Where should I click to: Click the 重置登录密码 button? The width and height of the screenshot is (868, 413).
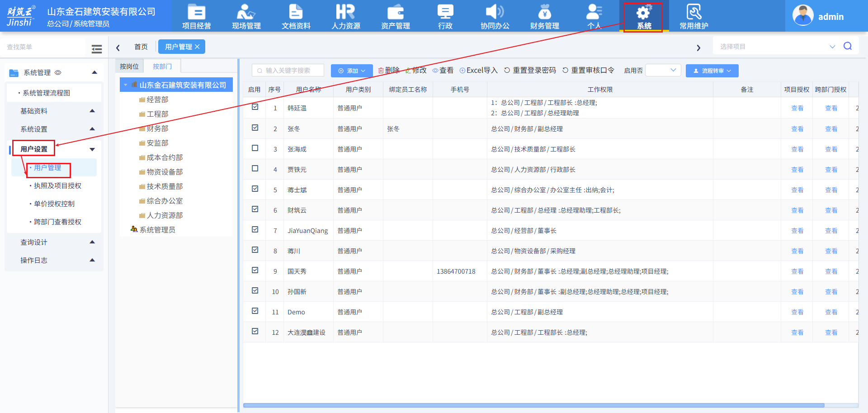point(530,70)
